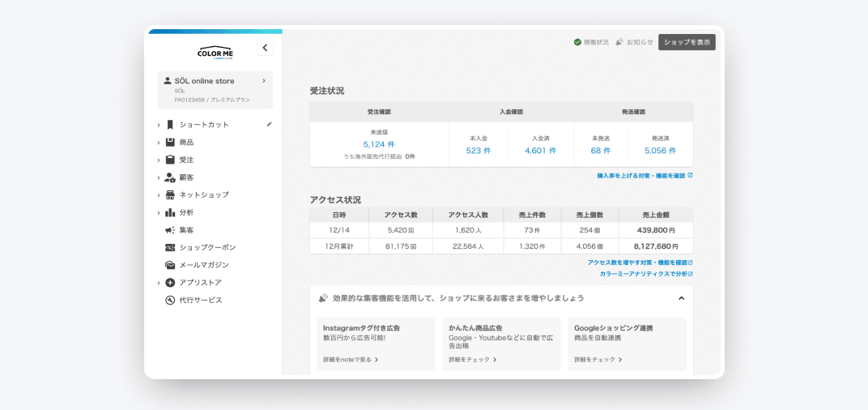Open 代行サービス in the sidebar
The width and height of the screenshot is (868, 410).
pos(200,300)
